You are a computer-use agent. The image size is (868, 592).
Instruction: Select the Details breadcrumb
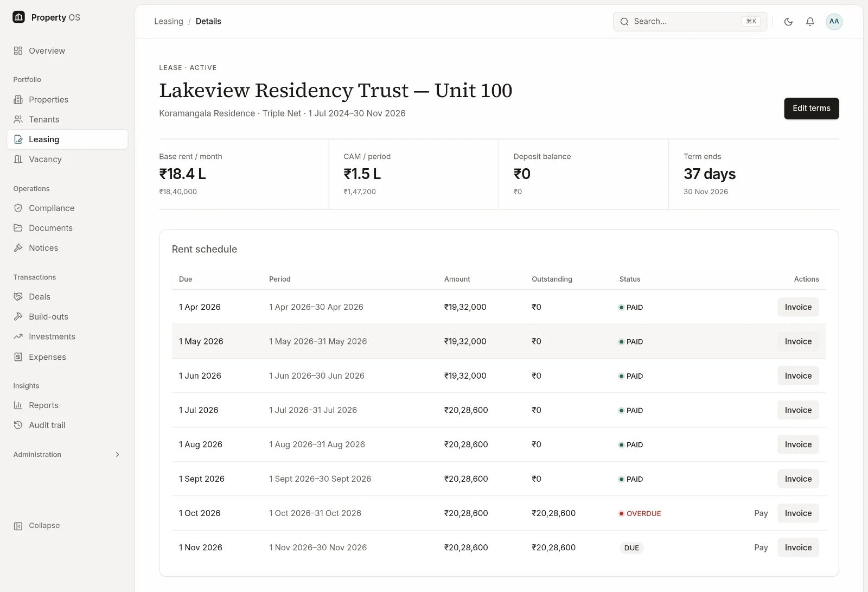(x=208, y=21)
